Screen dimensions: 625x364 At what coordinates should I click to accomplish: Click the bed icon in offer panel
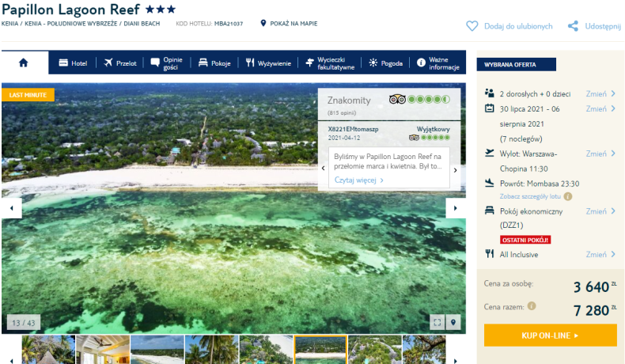click(x=490, y=210)
